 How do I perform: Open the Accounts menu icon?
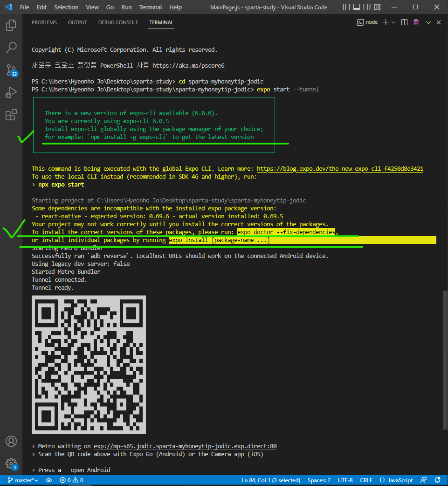11,441
